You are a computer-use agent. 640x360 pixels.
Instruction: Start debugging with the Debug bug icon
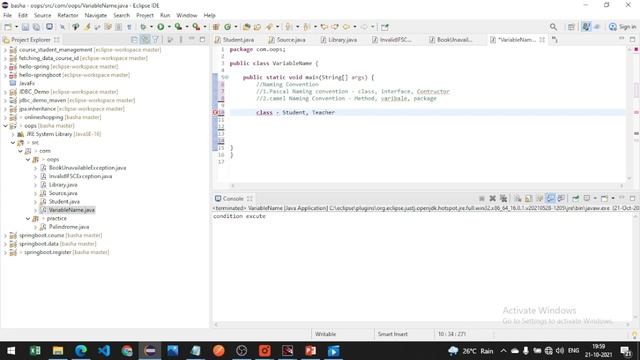(x=143, y=27)
